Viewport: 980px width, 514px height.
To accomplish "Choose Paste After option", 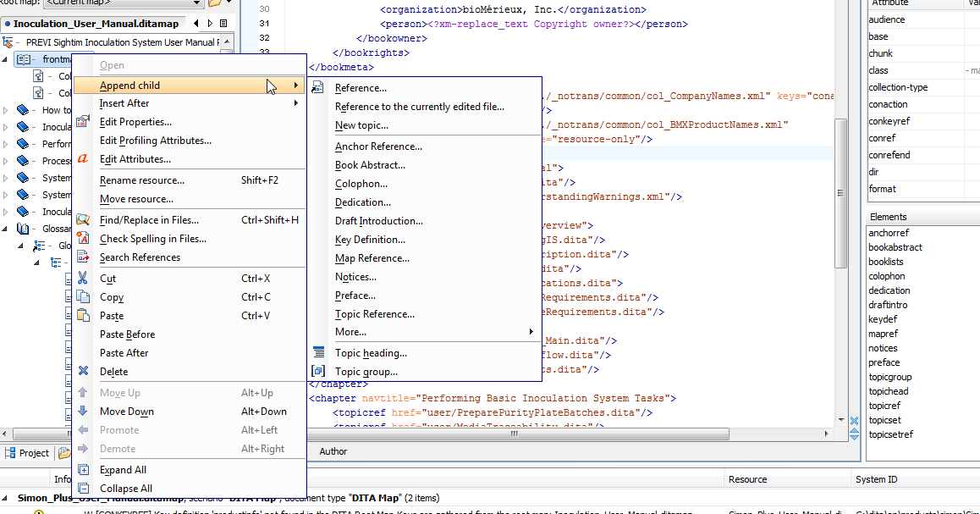I will point(124,353).
